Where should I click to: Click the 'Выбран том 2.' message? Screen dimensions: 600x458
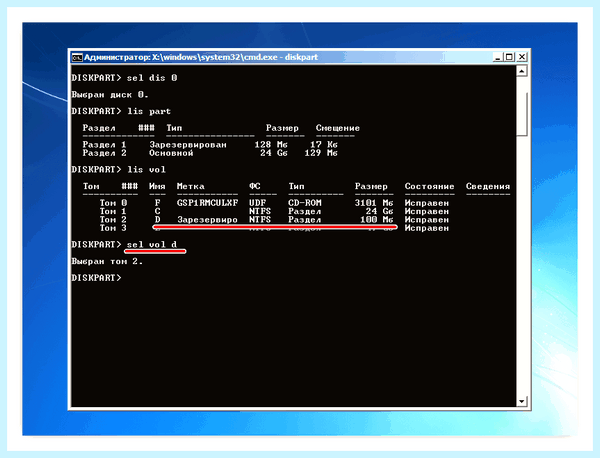pos(107,261)
